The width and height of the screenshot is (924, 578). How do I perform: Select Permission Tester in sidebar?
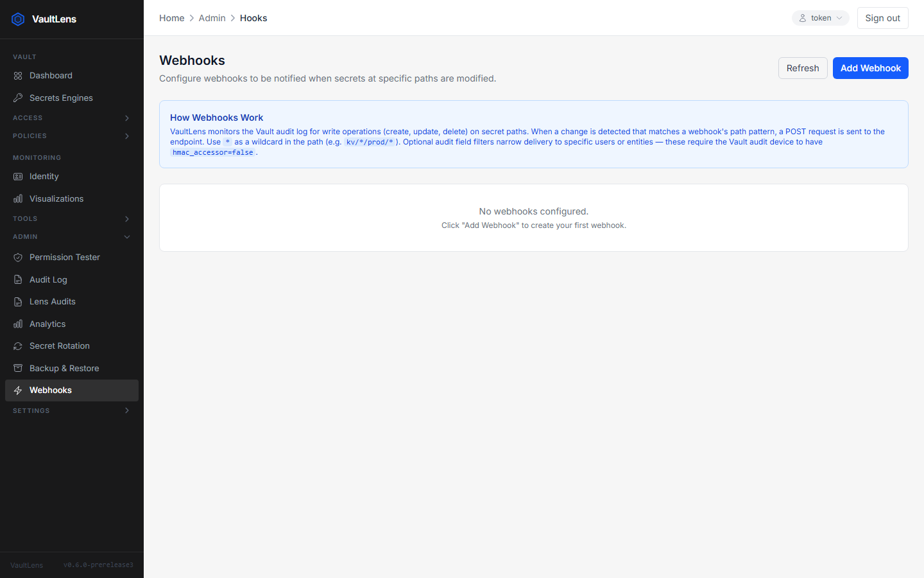click(72, 258)
